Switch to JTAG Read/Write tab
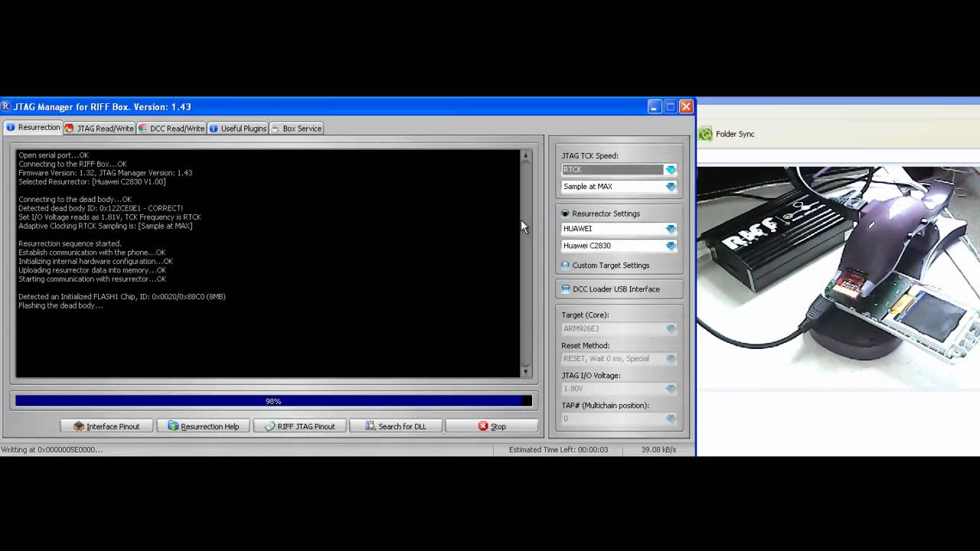Image resolution: width=980 pixels, height=551 pixels. tap(100, 129)
